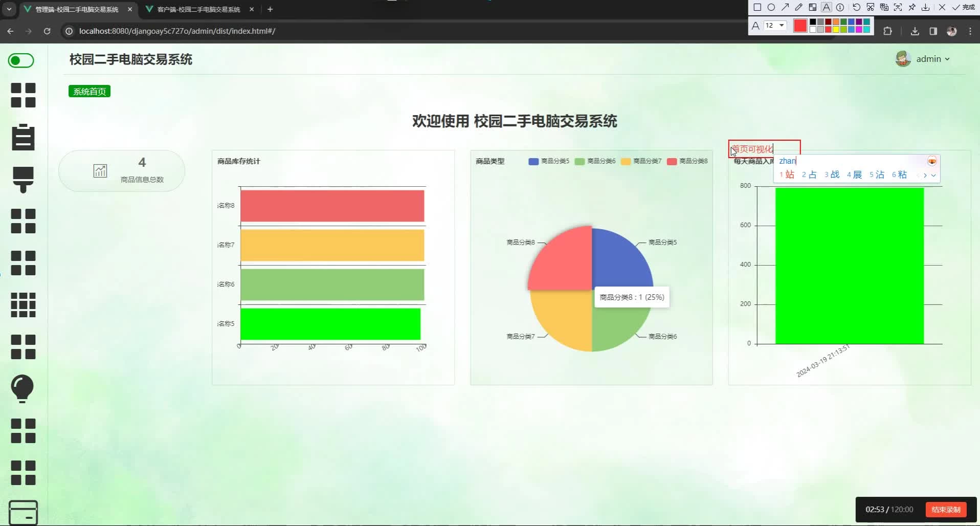980x526 pixels.
Task: Select the numbered marker tool
Action: point(840,7)
